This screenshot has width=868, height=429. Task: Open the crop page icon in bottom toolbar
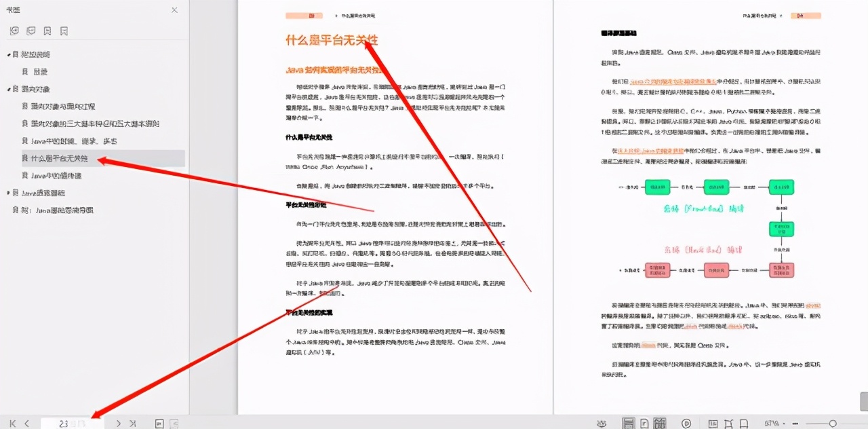(x=728, y=423)
